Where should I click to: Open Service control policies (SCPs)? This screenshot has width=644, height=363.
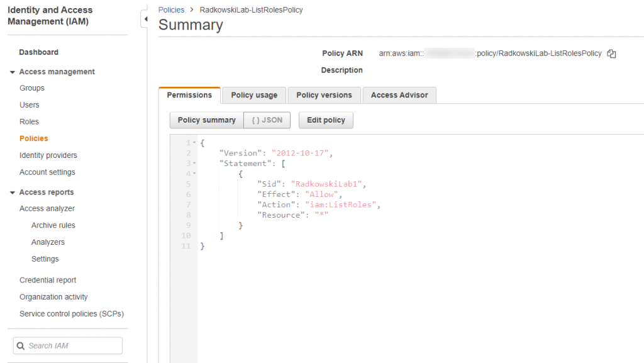72,314
